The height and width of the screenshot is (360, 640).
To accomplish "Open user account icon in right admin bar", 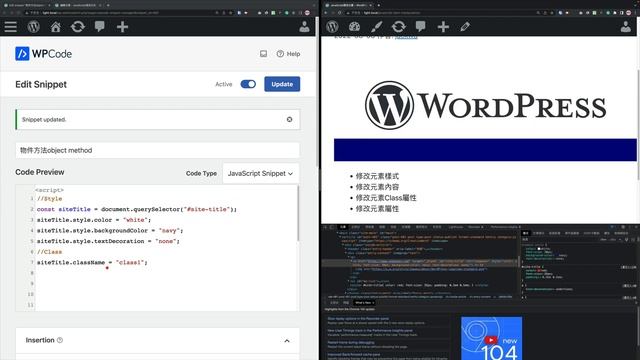I will (625, 27).
